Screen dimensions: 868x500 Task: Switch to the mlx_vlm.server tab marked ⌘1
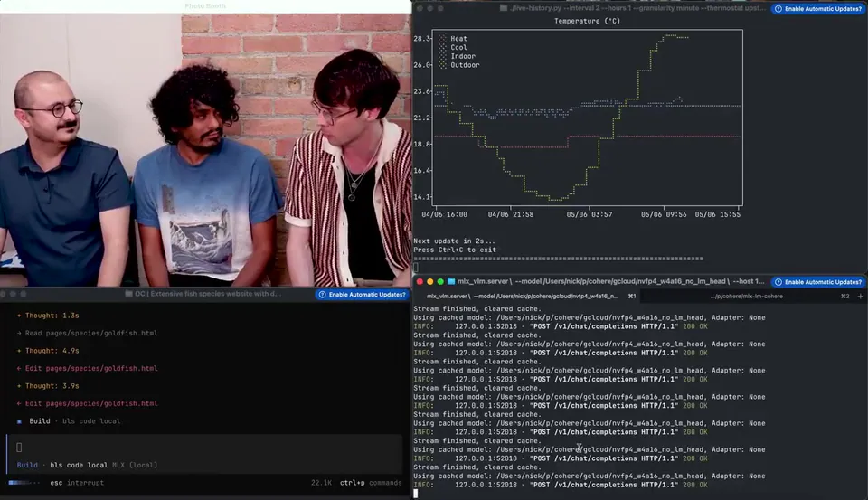528,297
